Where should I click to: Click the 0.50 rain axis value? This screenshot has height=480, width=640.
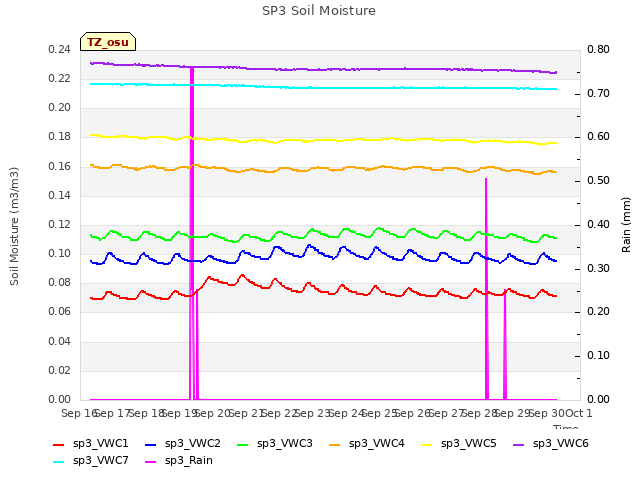click(598, 180)
